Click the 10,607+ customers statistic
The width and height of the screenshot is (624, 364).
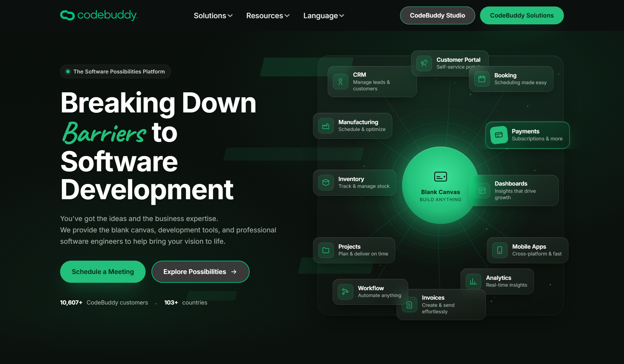[104, 303]
